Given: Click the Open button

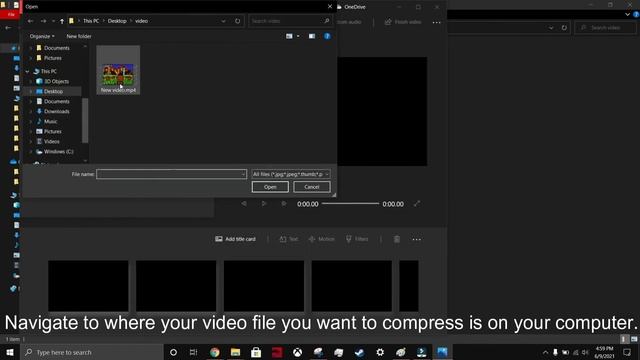Looking at the screenshot, I should pos(270,187).
